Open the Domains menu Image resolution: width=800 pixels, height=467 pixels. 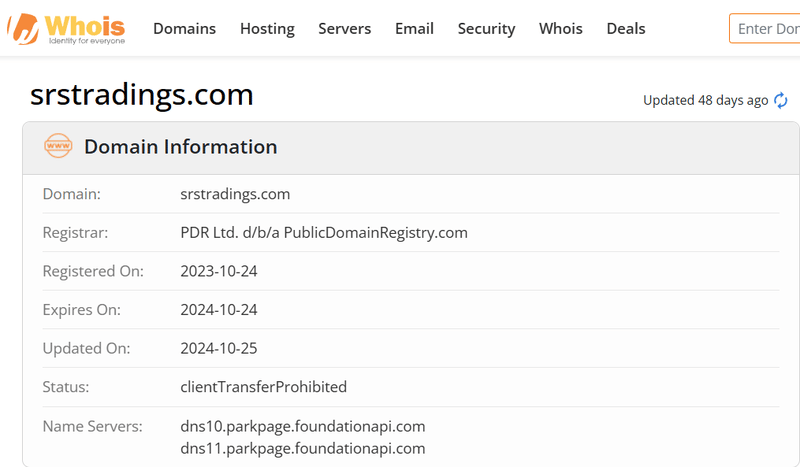(x=184, y=28)
